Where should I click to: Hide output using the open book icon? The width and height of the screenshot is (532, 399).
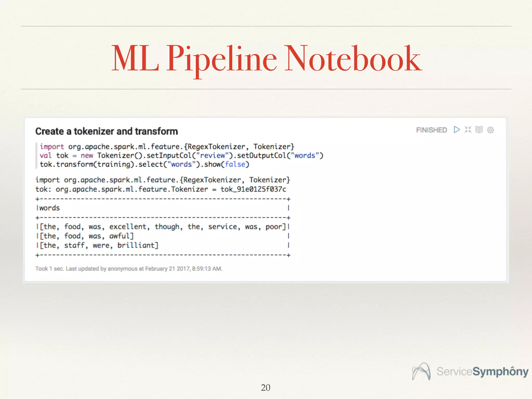point(479,129)
